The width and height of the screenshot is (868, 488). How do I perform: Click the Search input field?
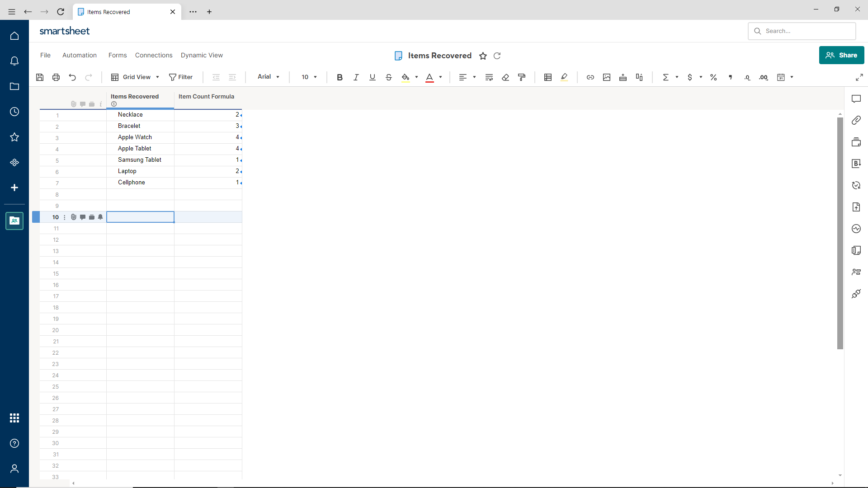tap(802, 31)
